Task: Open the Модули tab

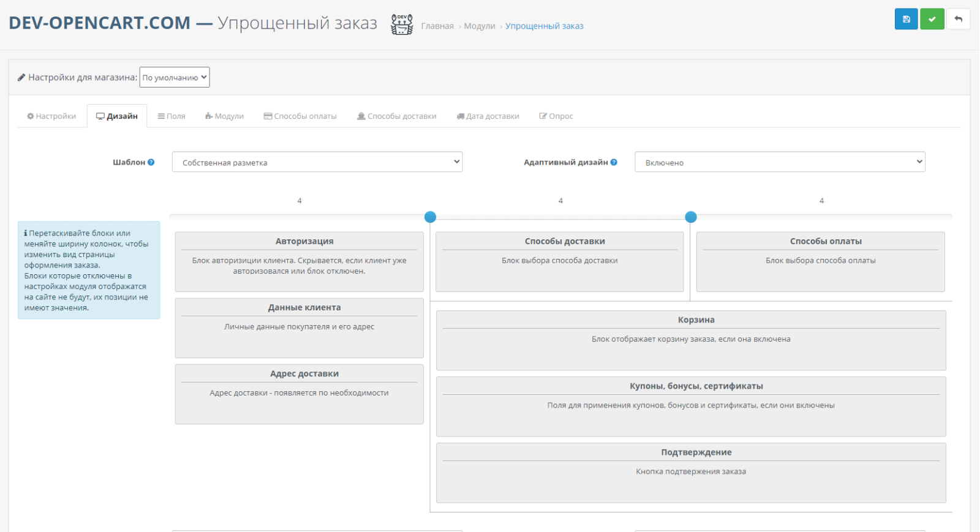Action: point(224,116)
